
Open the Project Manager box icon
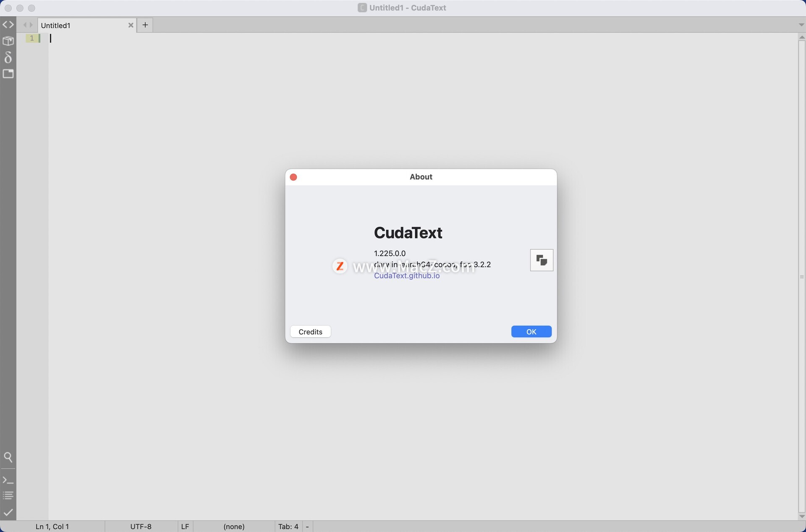coord(8,41)
